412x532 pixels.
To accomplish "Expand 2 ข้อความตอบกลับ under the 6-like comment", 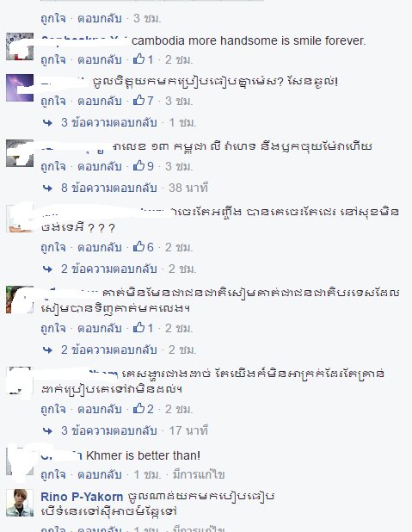I will [109, 269].
